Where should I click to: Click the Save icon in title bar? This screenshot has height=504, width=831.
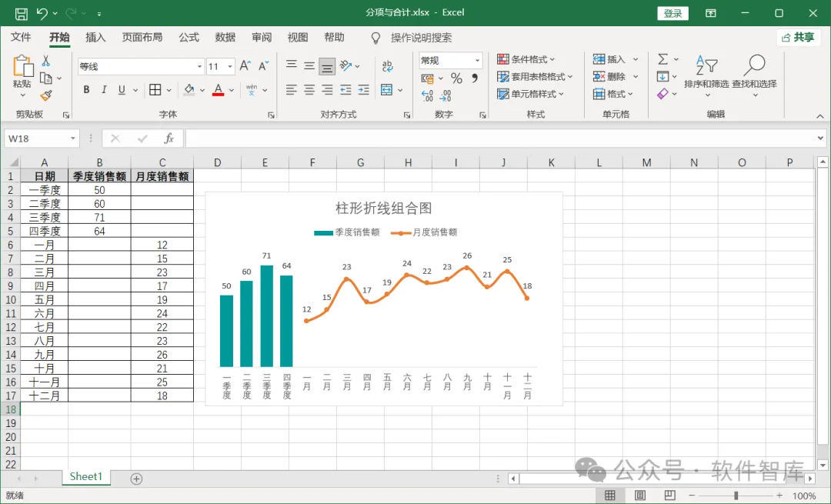click(x=22, y=14)
